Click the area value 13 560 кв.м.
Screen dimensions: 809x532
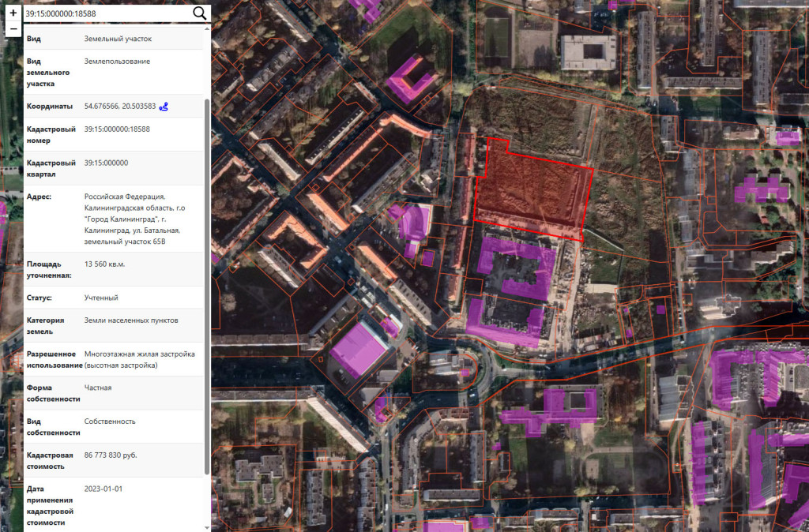point(104,264)
